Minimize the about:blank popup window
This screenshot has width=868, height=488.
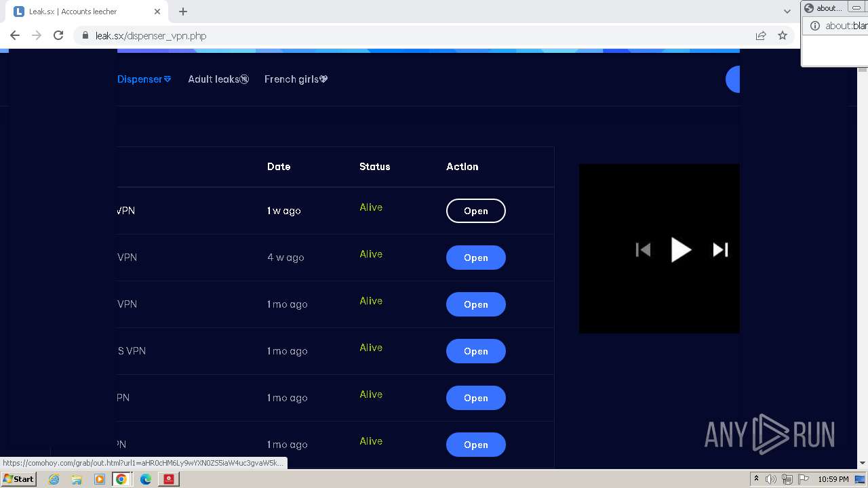pos(856,7)
